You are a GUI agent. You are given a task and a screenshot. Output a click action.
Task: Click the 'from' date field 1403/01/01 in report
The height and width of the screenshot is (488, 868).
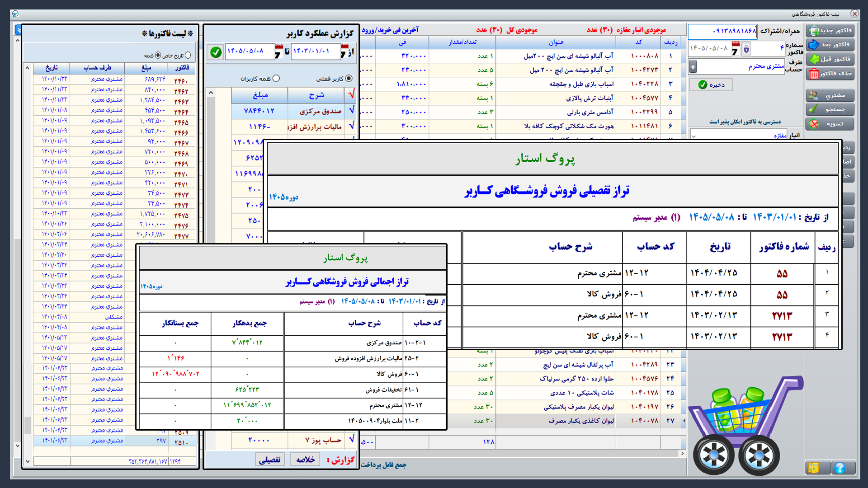[x=316, y=51]
